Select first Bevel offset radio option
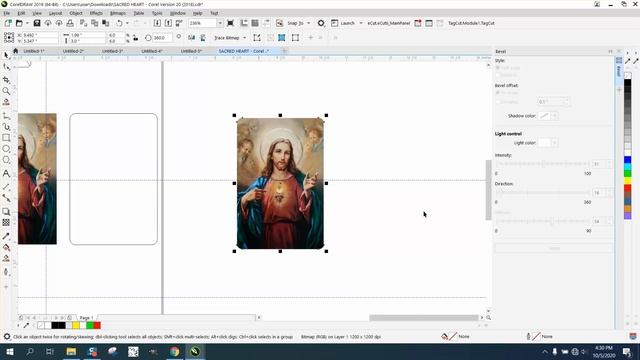The width and height of the screenshot is (640, 360). [x=498, y=93]
